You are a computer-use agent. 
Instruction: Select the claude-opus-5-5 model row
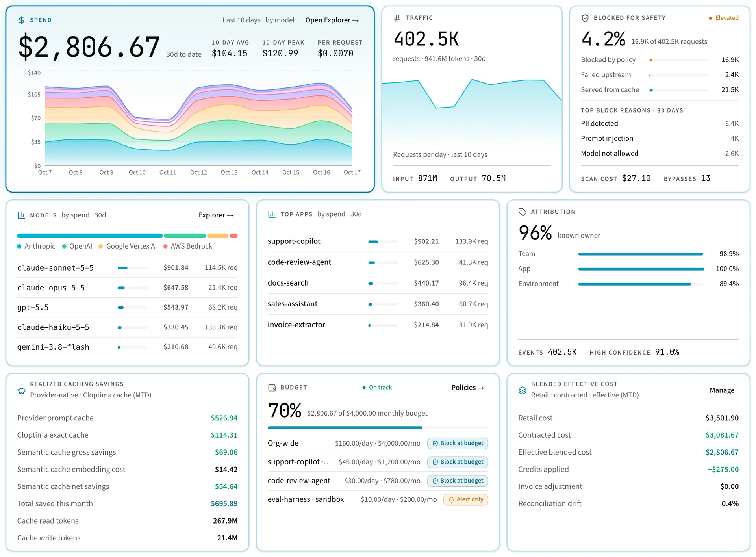[127, 288]
